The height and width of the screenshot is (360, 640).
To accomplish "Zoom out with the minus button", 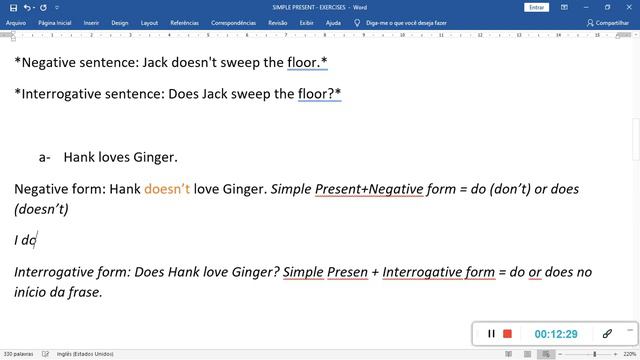I will pyautogui.click(x=560, y=354).
